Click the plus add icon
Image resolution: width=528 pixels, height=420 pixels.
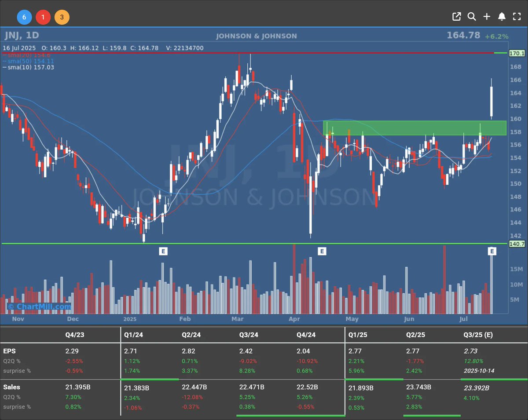pos(487,17)
